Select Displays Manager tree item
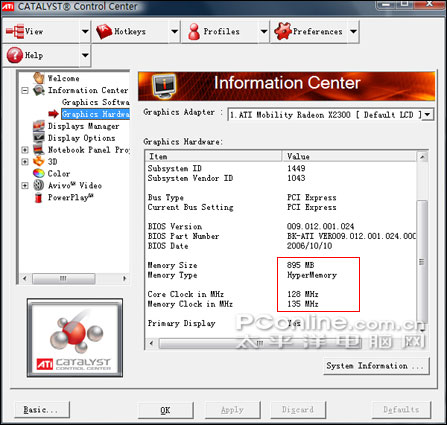The width and height of the screenshot is (447, 425). click(83, 126)
